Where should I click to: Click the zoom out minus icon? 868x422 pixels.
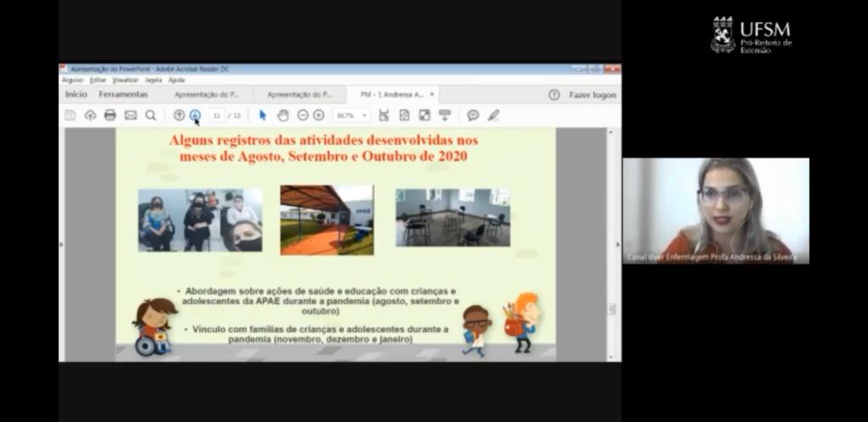(x=303, y=115)
